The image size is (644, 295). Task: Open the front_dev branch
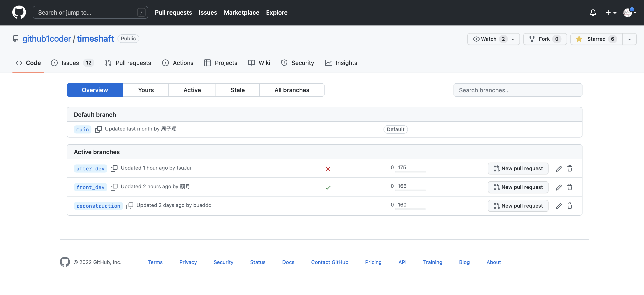click(x=90, y=187)
